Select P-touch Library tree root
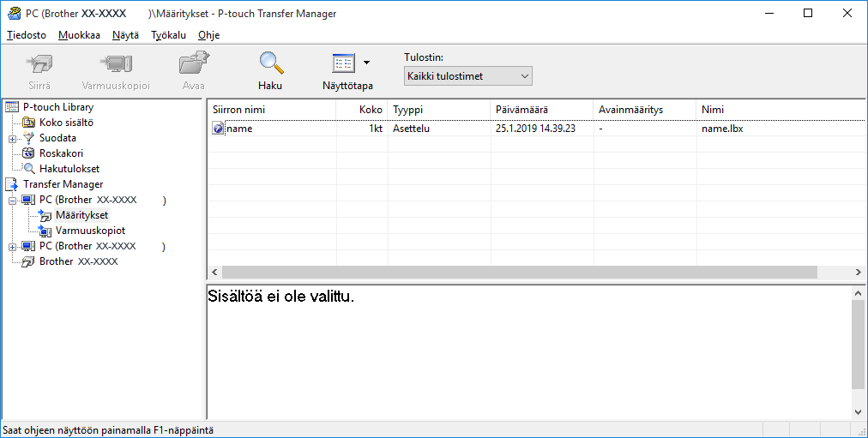The image size is (868, 438). click(58, 107)
